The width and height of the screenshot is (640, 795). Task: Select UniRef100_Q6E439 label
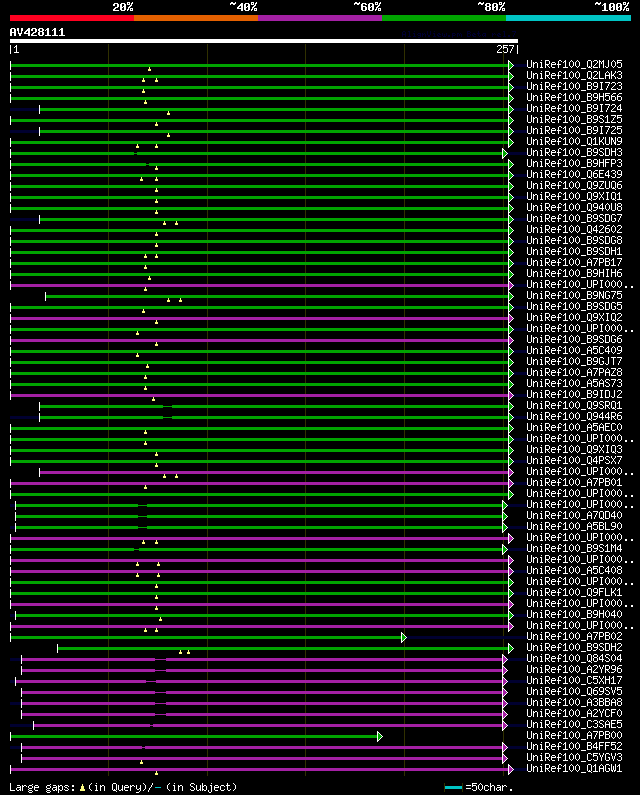coord(574,174)
